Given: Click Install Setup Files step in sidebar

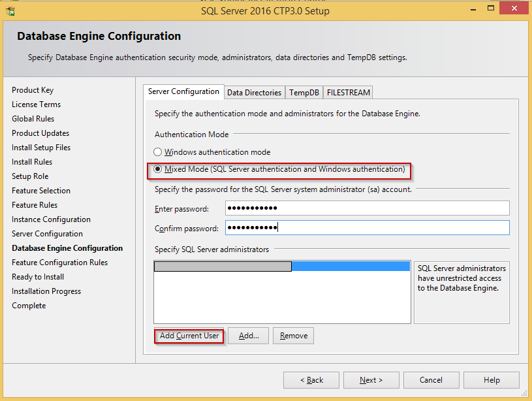Looking at the screenshot, I should point(41,148).
